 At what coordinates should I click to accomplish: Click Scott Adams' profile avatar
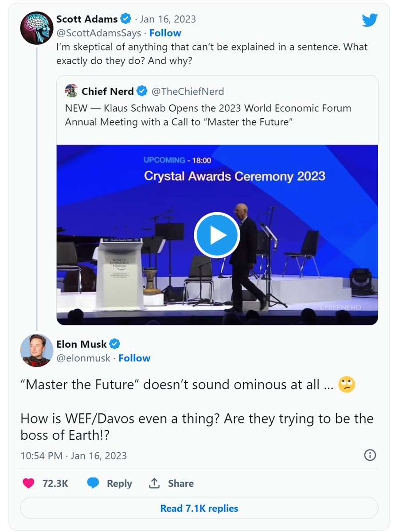(37, 28)
